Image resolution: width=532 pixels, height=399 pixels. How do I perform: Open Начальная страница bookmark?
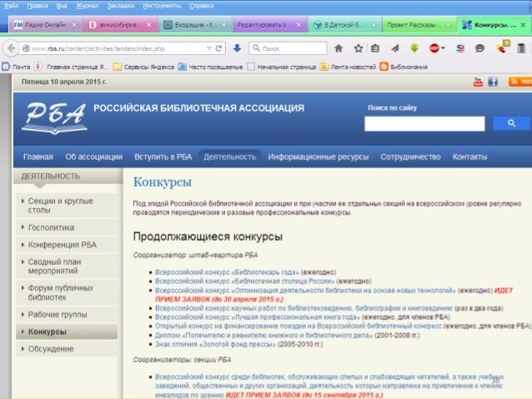(282, 67)
